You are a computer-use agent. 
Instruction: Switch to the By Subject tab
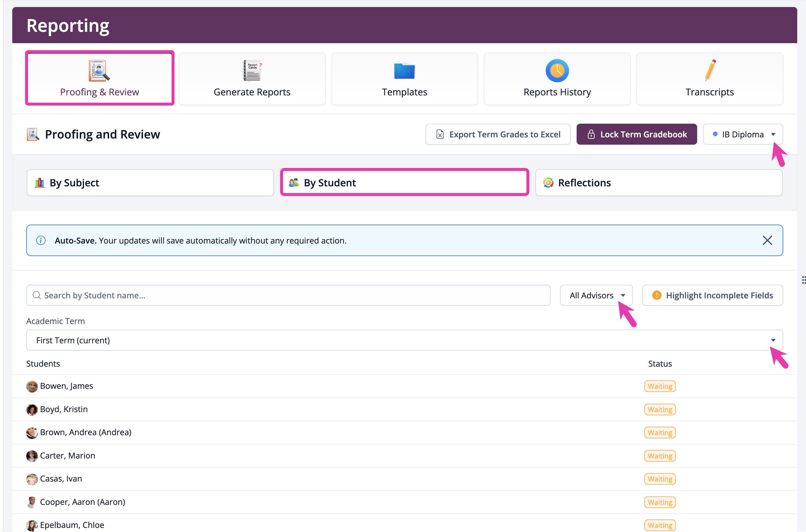(150, 183)
